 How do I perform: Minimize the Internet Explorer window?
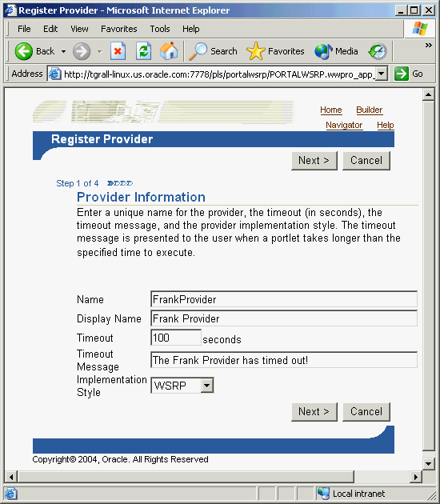401,10
